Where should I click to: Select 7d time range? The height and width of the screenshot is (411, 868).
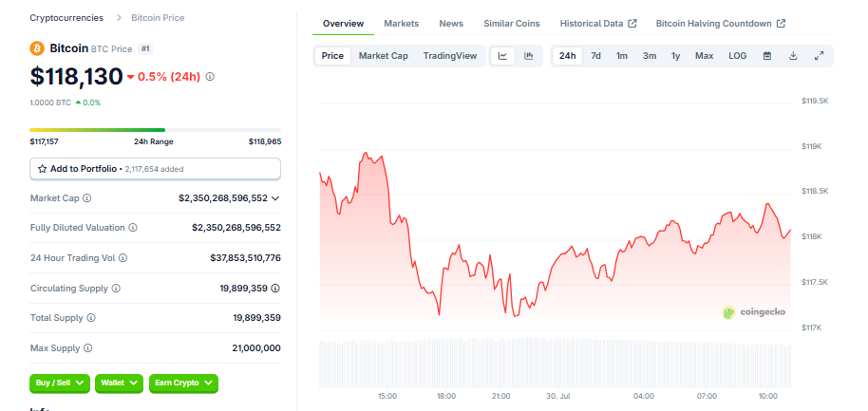[x=595, y=56]
